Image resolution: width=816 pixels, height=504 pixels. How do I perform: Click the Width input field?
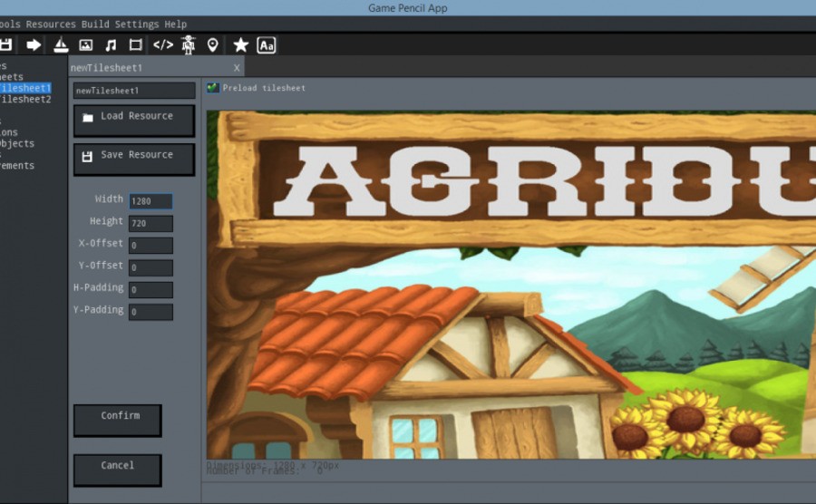click(151, 200)
